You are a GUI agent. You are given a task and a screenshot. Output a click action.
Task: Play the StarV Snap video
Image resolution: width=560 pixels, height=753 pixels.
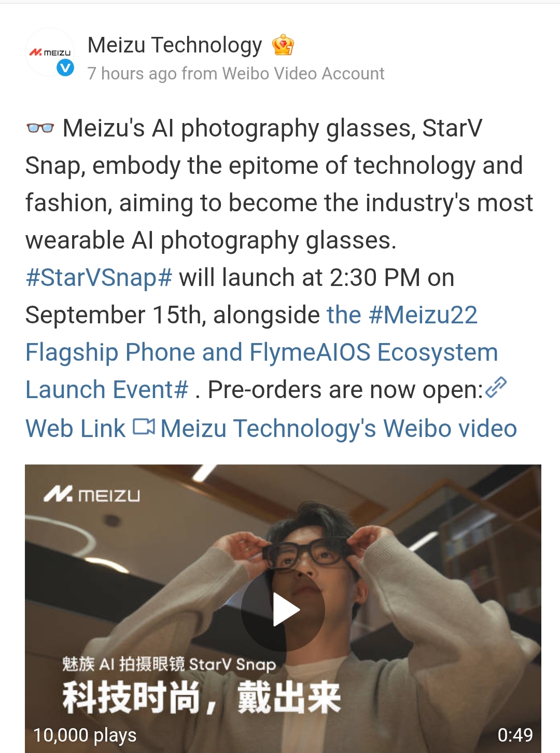(283, 610)
